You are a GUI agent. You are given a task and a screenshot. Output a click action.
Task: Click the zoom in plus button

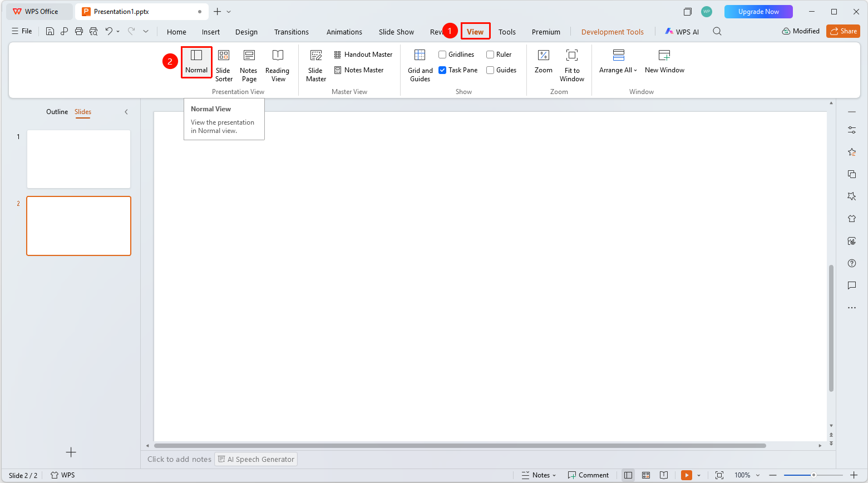coord(854,475)
